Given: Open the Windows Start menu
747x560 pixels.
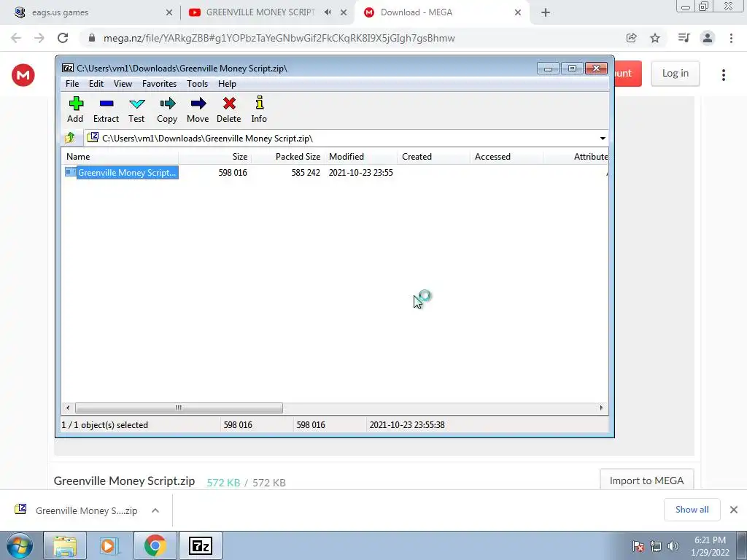Looking at the screenshot, I should (19, 545).
